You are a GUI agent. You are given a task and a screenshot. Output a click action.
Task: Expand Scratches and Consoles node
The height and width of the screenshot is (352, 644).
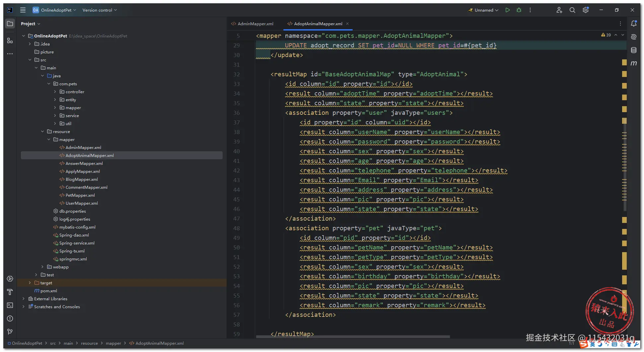point(24,307)
